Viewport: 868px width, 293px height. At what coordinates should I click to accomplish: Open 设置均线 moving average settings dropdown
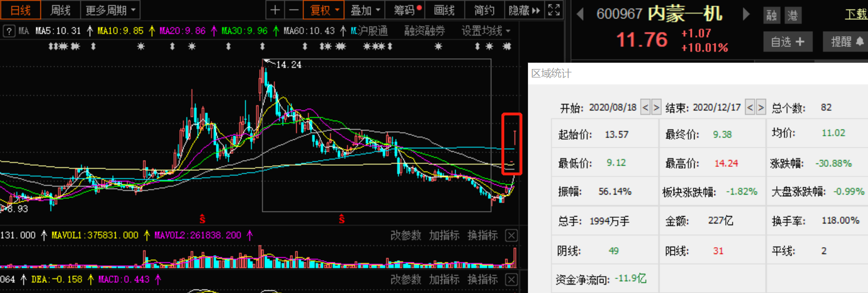point(486,31)
